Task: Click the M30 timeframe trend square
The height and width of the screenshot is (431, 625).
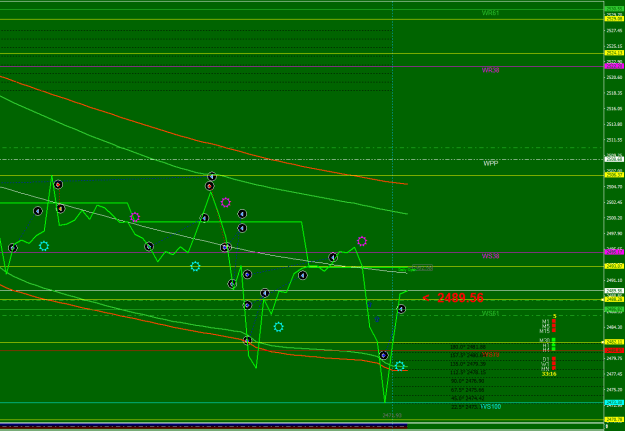Action: 554,340
